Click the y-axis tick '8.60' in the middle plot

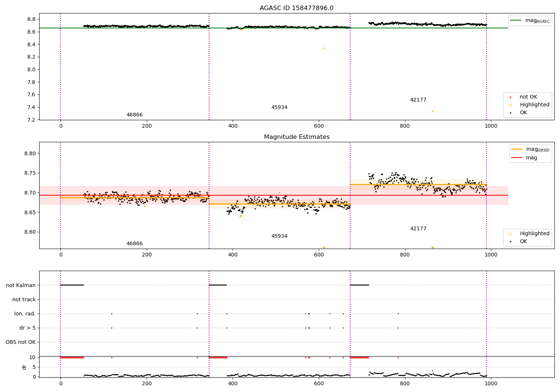click(30, 232)
